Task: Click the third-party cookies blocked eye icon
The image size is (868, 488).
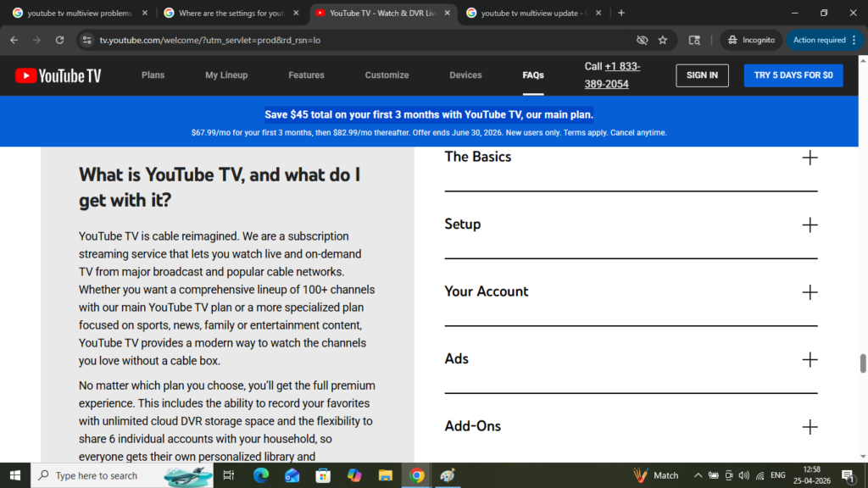Action: click(643, 40)
